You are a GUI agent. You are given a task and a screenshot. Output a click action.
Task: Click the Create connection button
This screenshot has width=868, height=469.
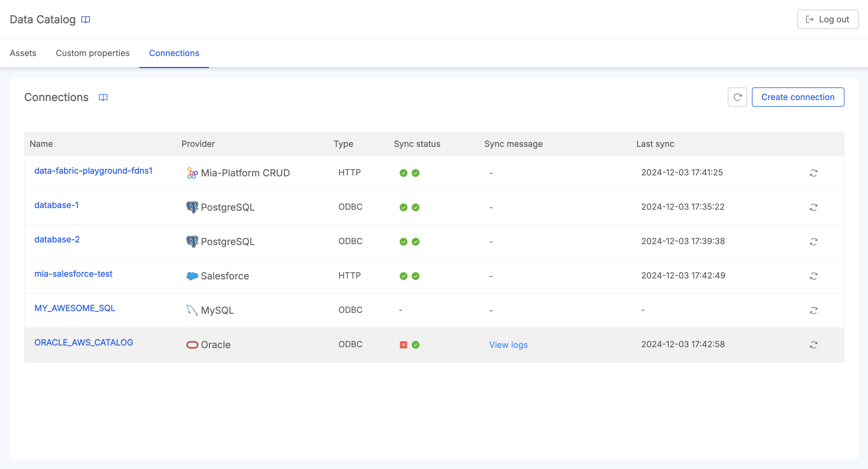(798, 97)
